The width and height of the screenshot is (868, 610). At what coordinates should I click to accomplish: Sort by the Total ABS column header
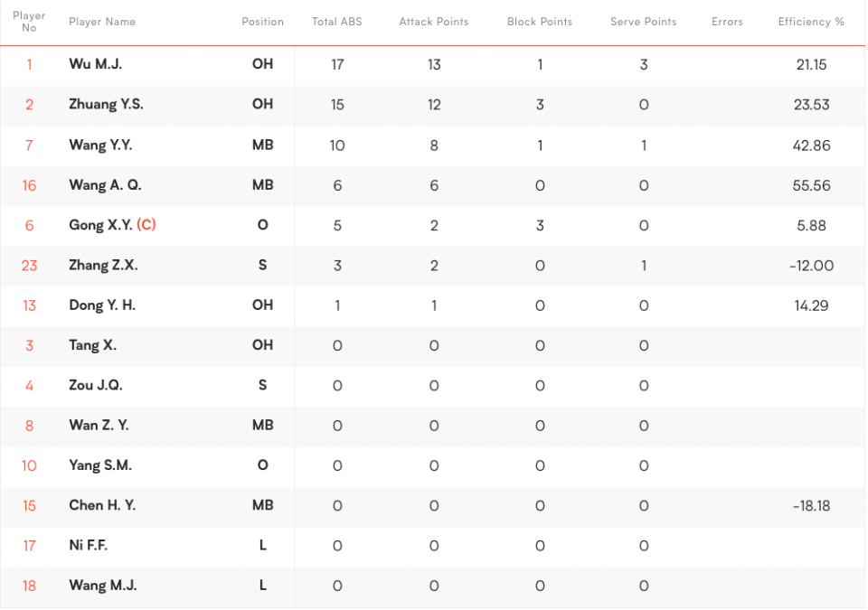[336, 22]
